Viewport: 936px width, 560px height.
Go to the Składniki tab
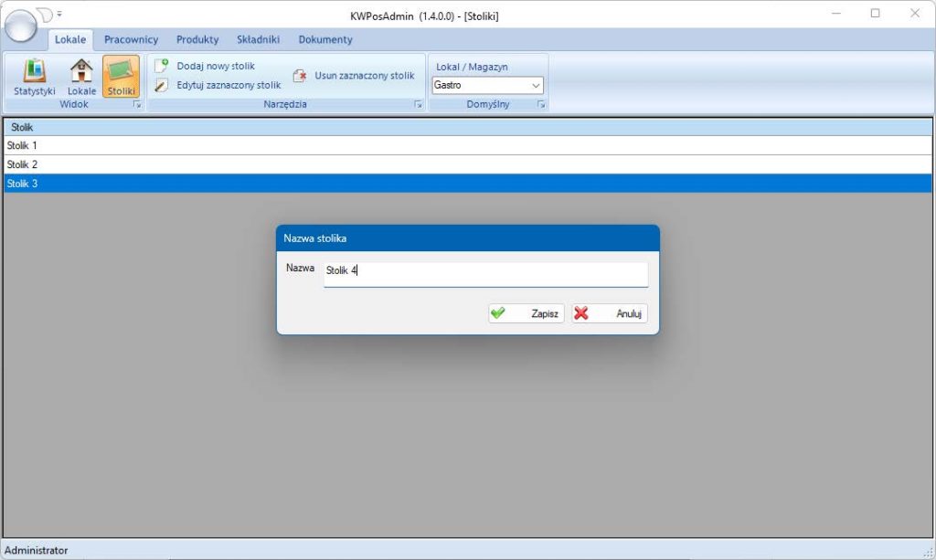point(258,39)
